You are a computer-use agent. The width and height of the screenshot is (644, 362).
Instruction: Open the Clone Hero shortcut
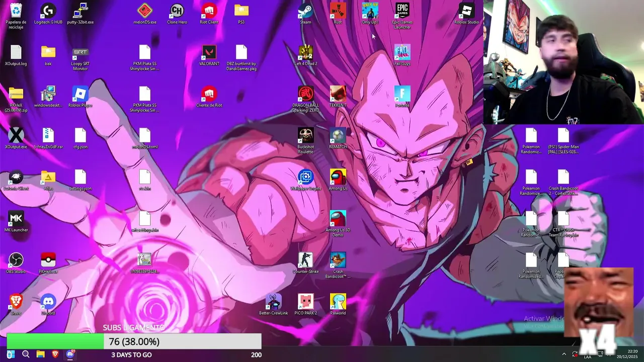click(177, 14)
